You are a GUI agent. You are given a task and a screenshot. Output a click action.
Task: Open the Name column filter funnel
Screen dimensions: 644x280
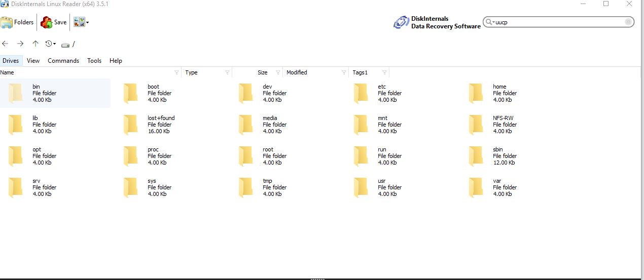pyautogui.click(x=176, y=72)
